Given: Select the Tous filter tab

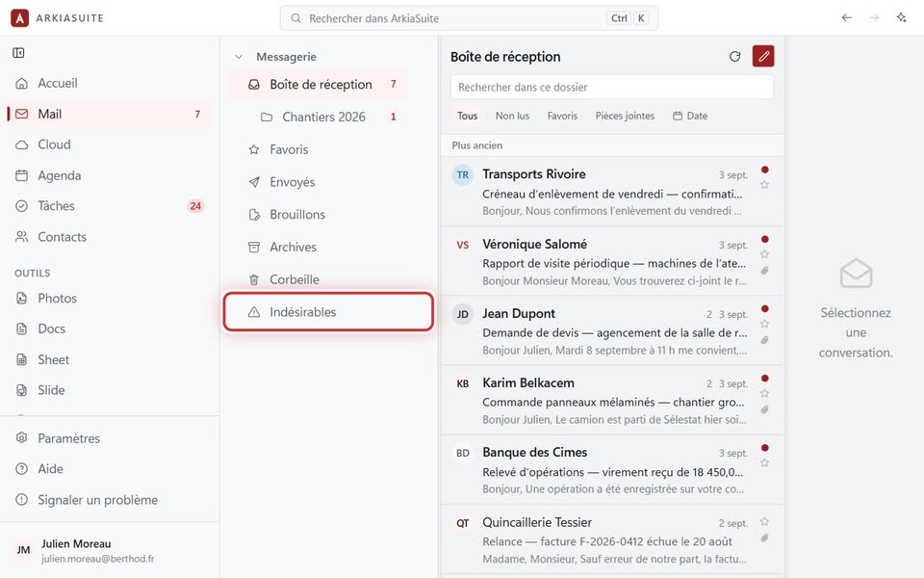Looking at the screenshot, I should point(468,116).
